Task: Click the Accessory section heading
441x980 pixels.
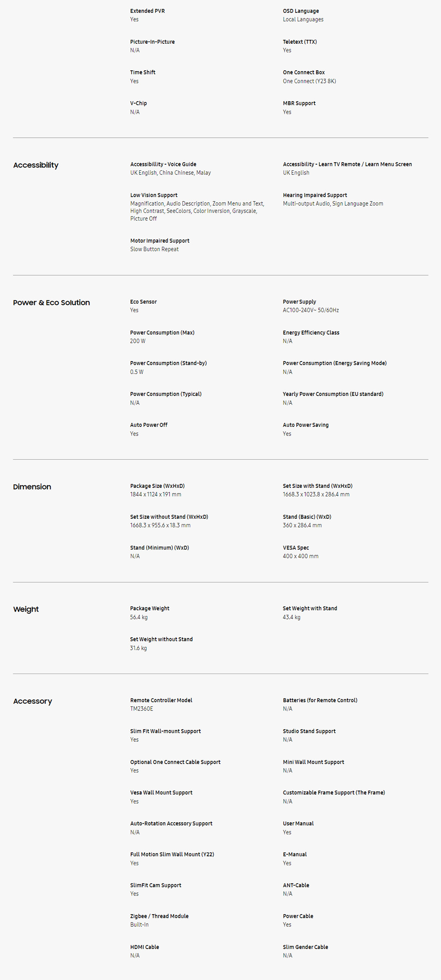Action: click(x=33, y=701)
